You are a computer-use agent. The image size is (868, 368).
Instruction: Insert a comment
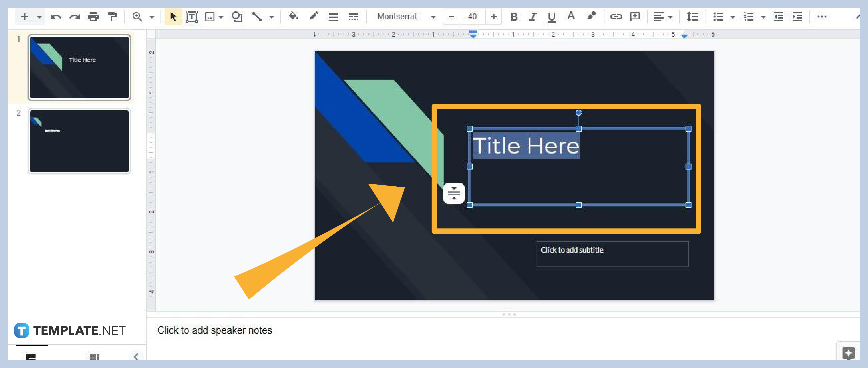point(635,16)
